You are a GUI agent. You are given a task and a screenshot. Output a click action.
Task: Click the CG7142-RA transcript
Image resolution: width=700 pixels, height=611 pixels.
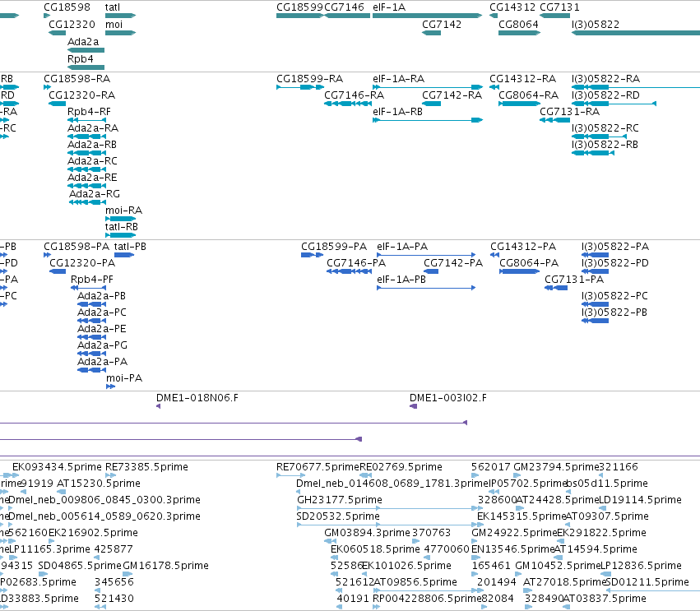(x=431, y=104)
